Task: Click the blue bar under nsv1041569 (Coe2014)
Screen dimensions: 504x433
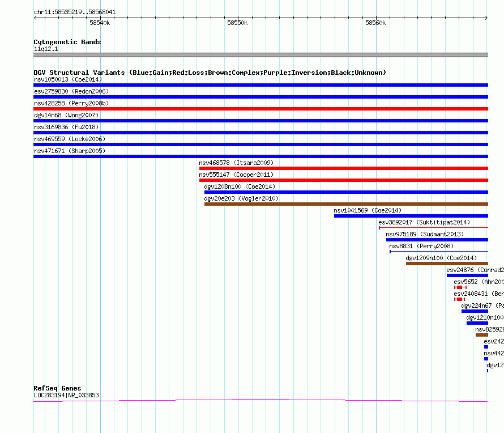Action: coord(411,216)
